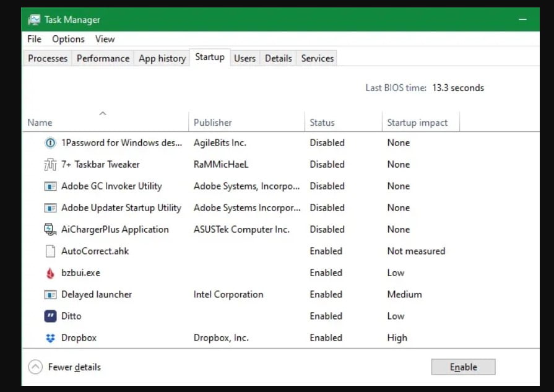This screenshot has height=392, width=554.
Task: Click the "Enabled" status for Dropbox
Action: (326, 338)
